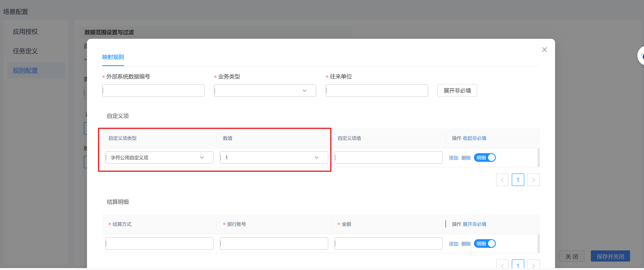Click the chevron in 业务类型 dropdown
Viewport: 644px width, 270px height.
[x=304, y=90]
